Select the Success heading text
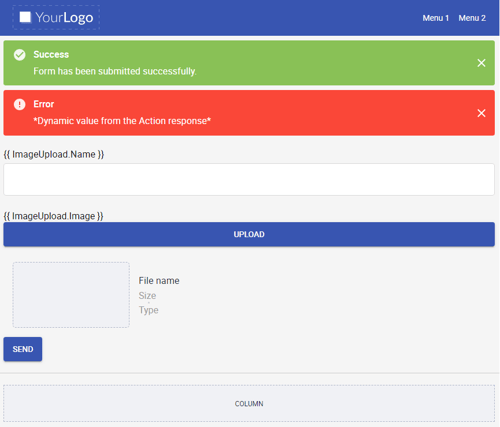 tap(51, 55)
